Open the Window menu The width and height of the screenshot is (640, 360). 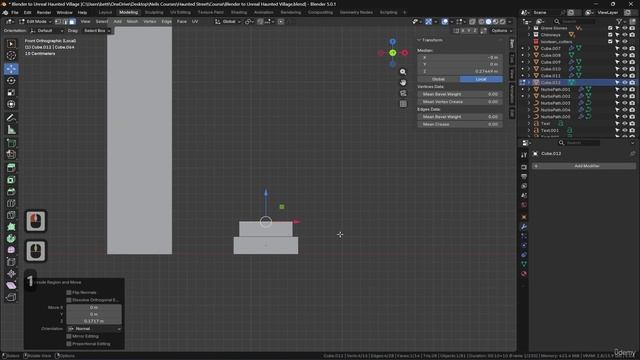(64, 12)
